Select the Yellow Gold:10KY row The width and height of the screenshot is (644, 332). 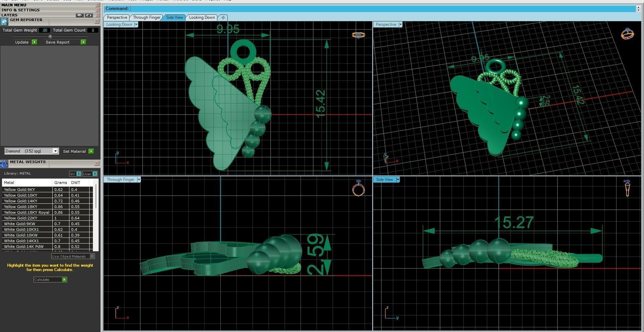(47, 195)
